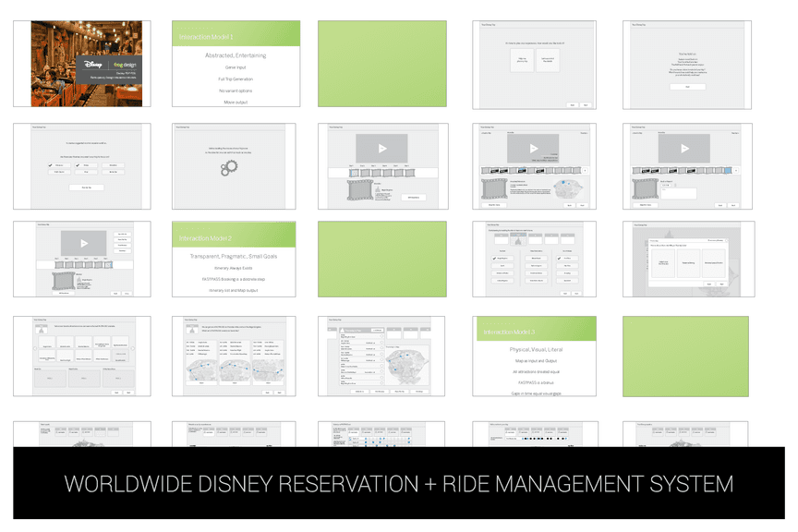The width and height of the screenshot is (798, 532).
Task: Click 'Itinerary list and Map output' line
Action: tap(234, 290)
